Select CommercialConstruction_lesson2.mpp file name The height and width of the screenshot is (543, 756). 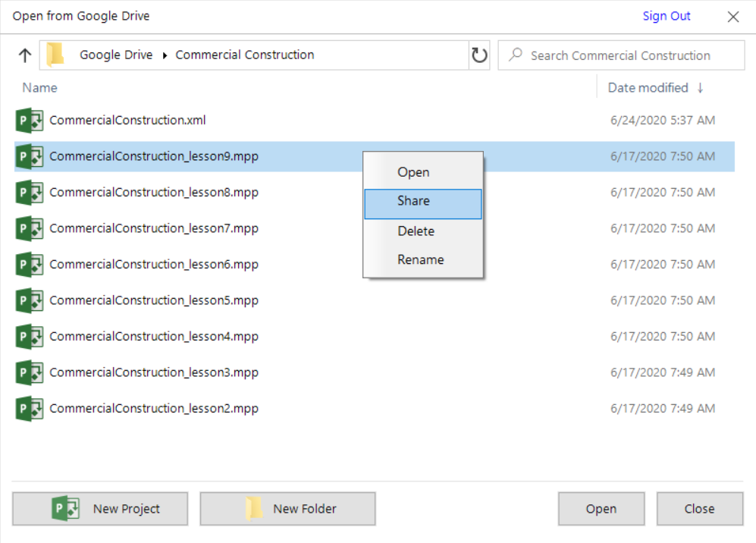click(154, 409)
